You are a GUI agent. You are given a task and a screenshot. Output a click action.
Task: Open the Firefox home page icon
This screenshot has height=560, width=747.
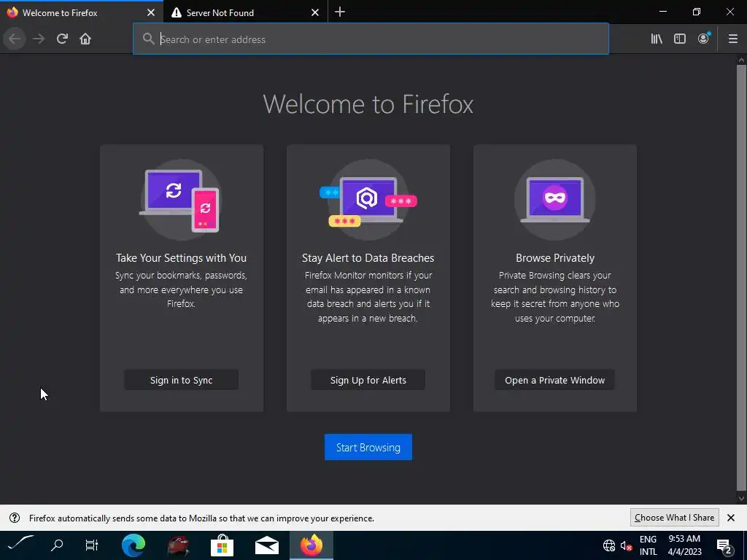85,39
